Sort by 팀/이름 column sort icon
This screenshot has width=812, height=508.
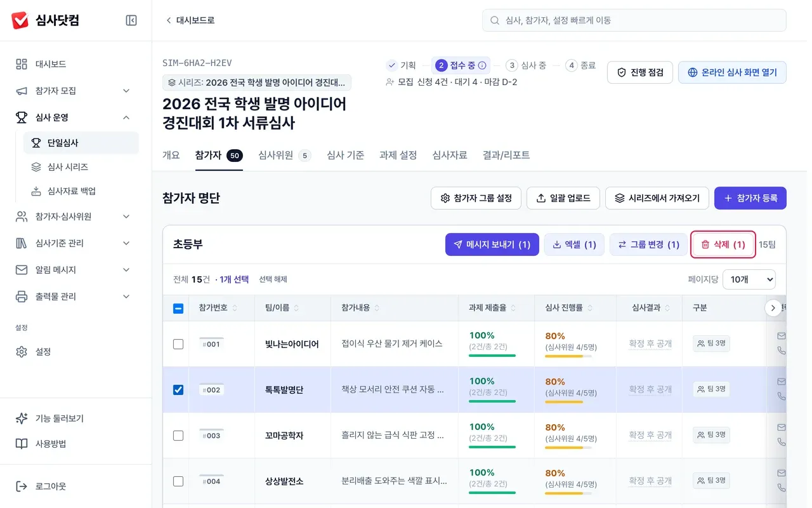click(x=296, y=308)
